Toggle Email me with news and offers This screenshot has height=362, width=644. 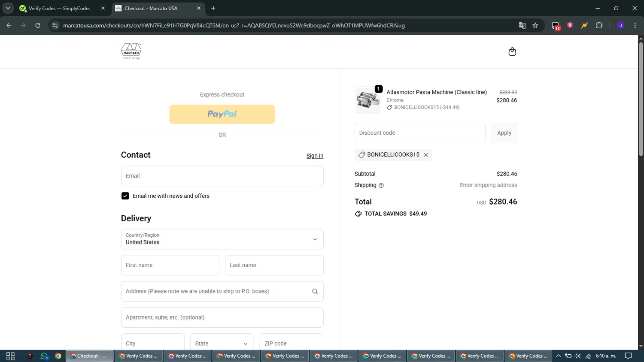(125, 196)
